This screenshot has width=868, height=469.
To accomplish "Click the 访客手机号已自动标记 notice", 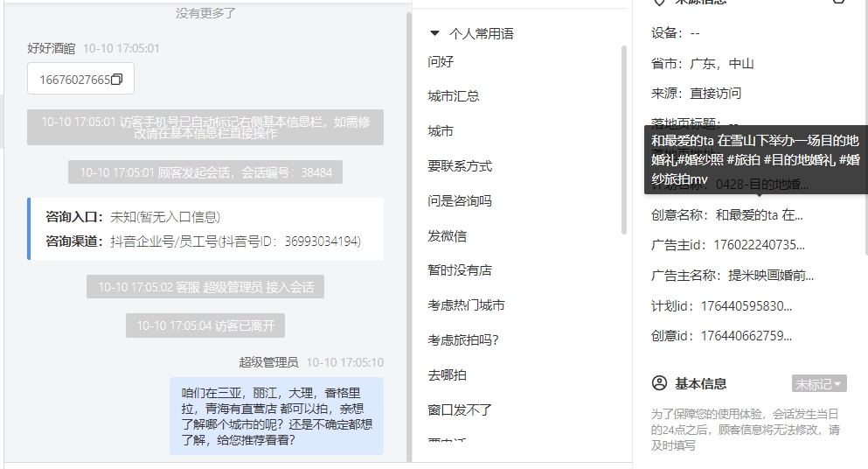I will click(205, 128).
